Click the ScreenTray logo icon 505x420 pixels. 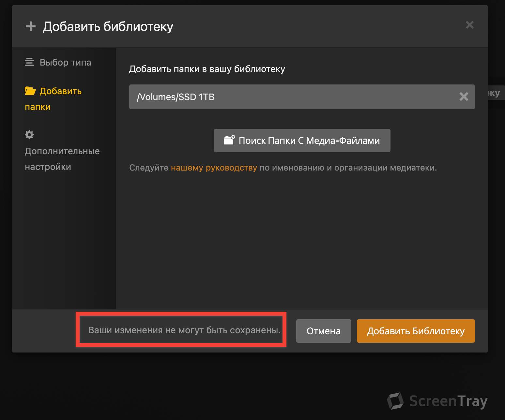396,401
